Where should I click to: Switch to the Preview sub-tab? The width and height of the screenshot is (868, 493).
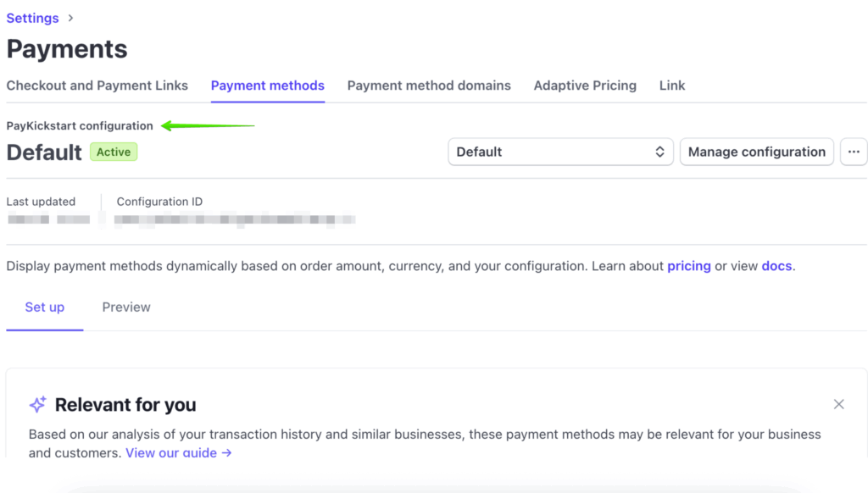click(126, 307)
